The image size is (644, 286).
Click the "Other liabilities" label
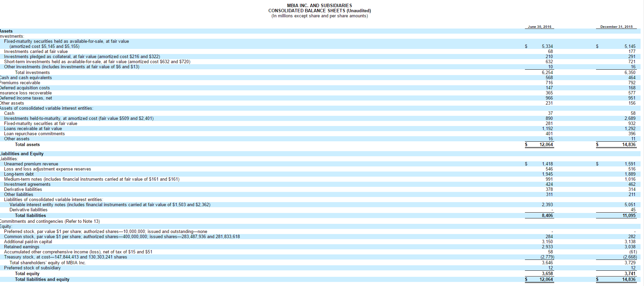coord(18,194)
